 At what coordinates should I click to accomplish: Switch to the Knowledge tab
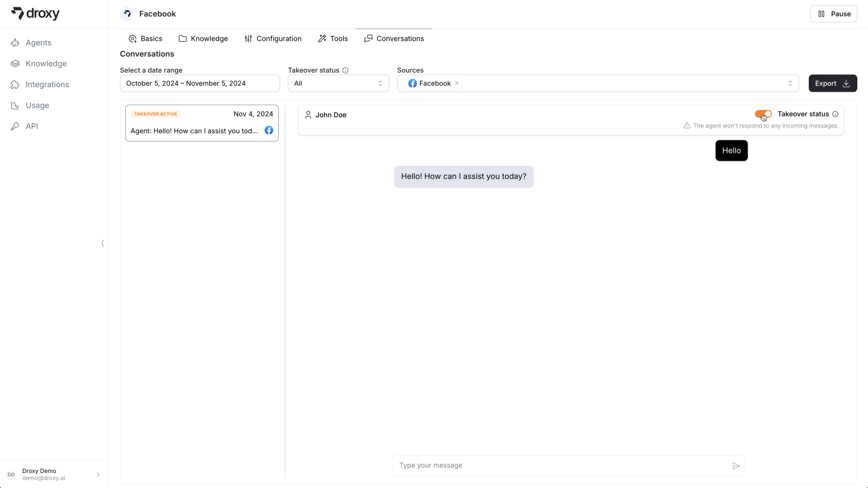203,39
